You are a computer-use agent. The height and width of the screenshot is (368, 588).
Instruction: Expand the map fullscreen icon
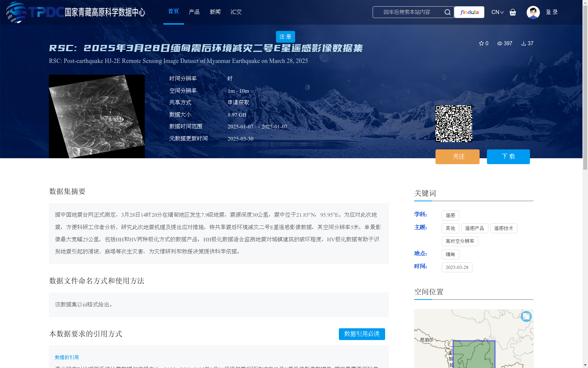[x=526, y=316]
